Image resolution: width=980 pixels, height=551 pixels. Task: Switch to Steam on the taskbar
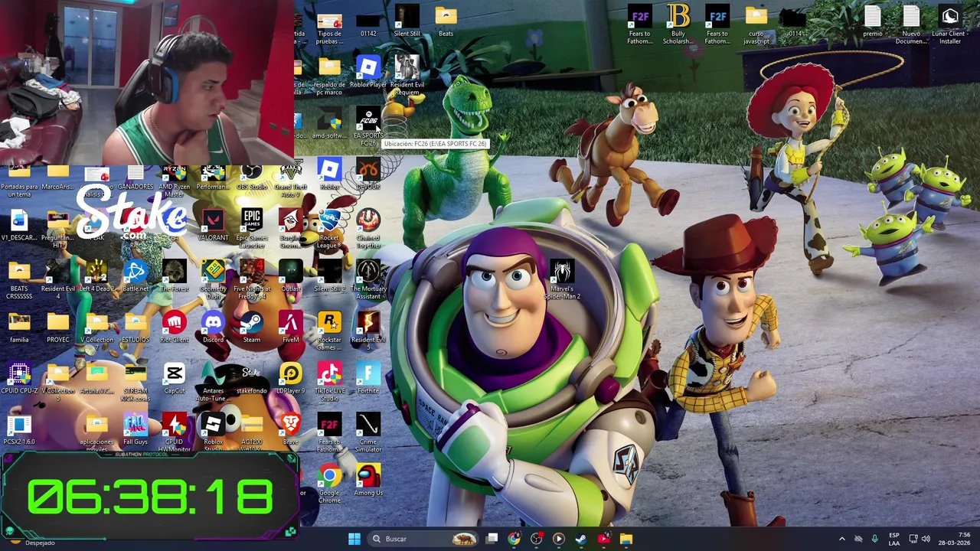(x=581, y=539)
